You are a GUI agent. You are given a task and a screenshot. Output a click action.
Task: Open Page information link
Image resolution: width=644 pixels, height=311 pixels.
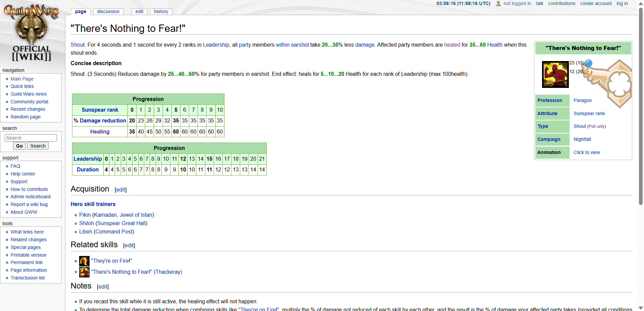coord(29,270)
